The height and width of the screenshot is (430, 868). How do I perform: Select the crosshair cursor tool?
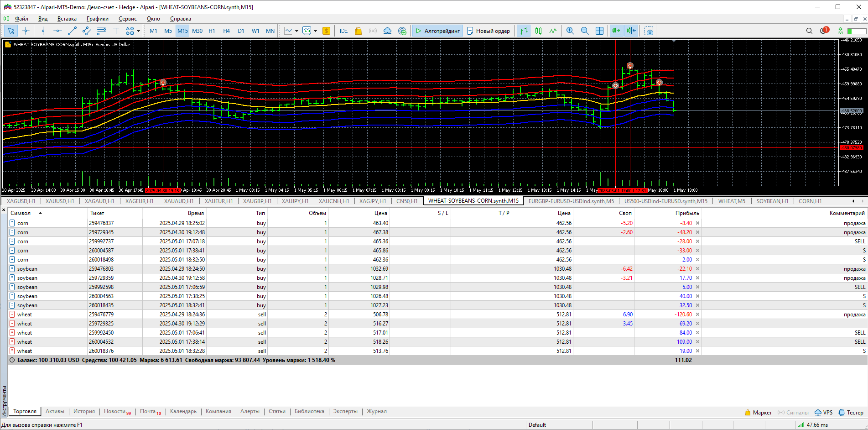[x=26, y=31]
